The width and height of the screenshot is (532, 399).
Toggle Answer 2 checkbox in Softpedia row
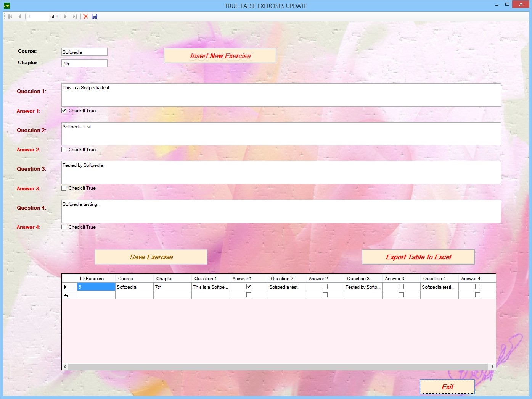[325, 287]
